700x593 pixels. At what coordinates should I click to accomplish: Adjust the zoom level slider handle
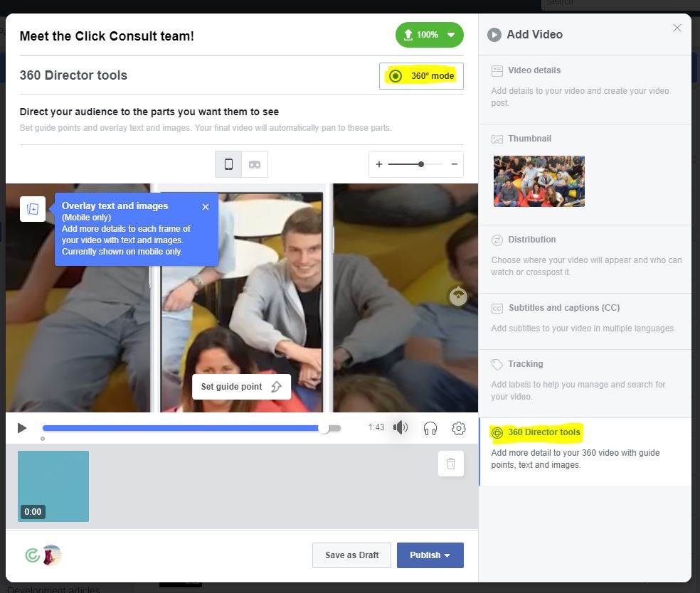421,164
